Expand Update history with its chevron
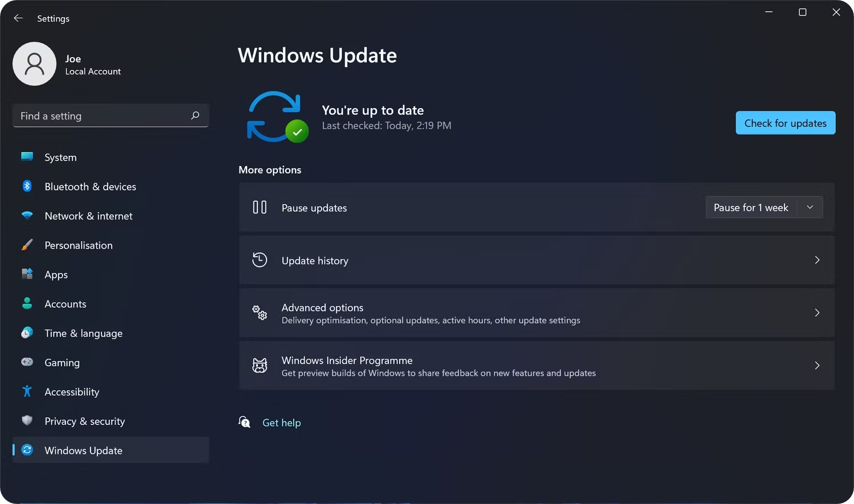The width and height of the screenshot is (854, 504). (817, 260)
